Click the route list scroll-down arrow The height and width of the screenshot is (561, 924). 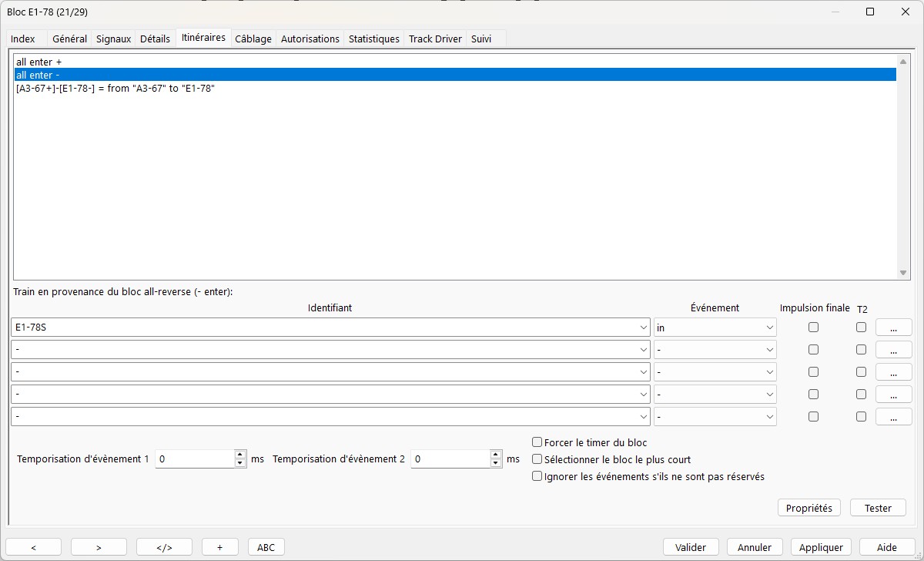[904, 273]
